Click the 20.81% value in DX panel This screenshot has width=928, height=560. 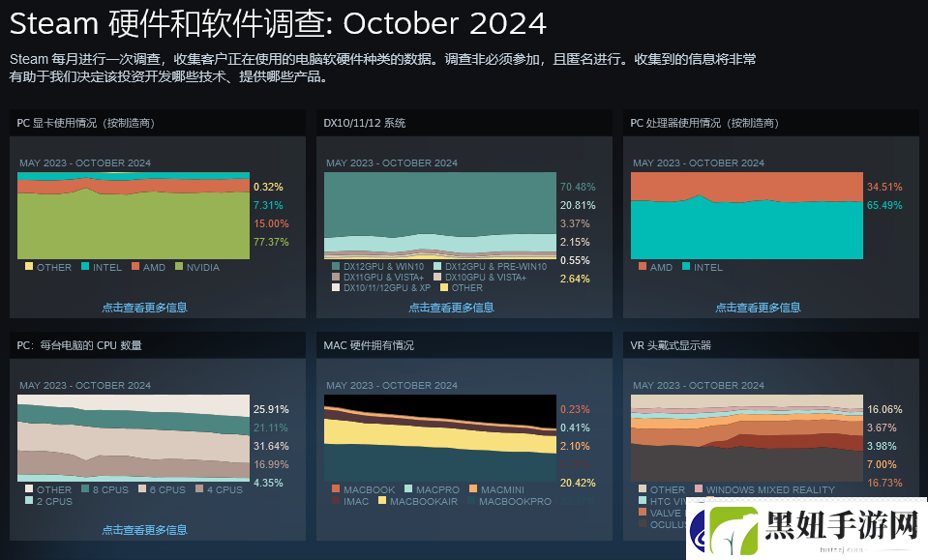578,205
